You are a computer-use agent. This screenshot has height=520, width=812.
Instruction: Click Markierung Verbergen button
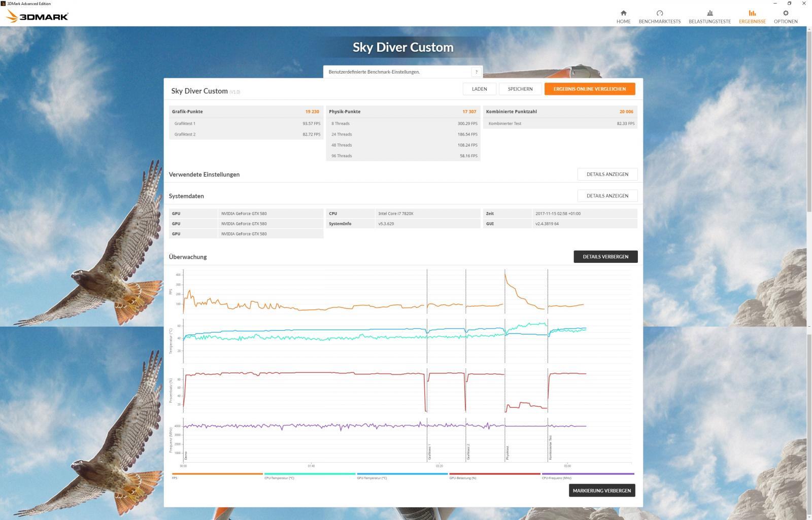[602, 491]
